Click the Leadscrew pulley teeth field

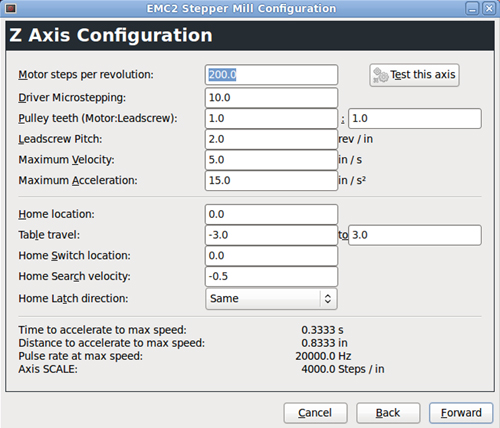(415, 118)
